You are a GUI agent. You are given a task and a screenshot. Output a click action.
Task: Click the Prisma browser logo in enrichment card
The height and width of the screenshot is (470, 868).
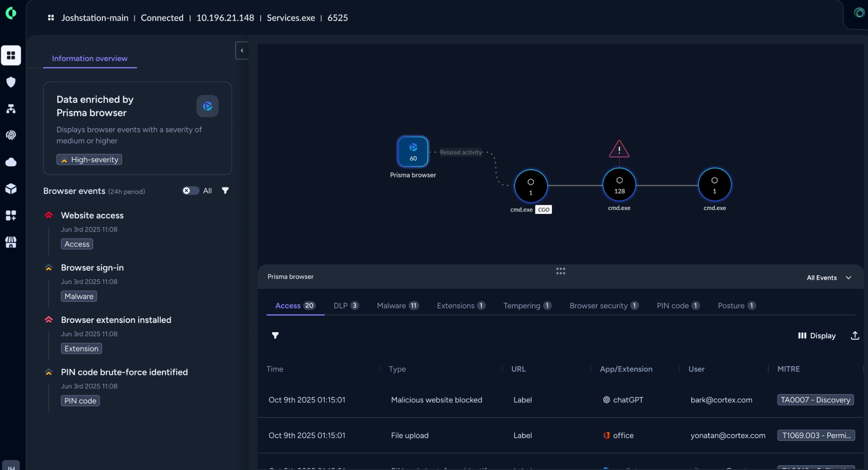coord(207,106)
